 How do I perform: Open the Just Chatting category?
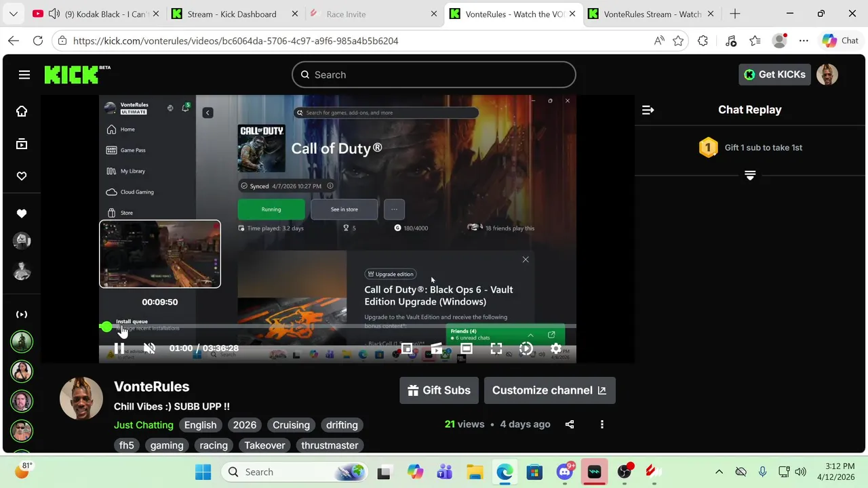point(144,425)
